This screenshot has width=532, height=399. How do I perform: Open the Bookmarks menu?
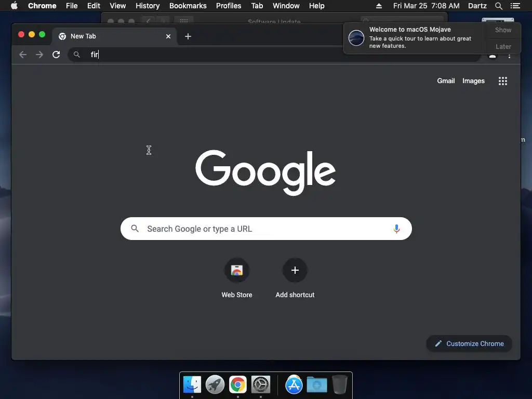pyautogui.click(x=188, y=6)
